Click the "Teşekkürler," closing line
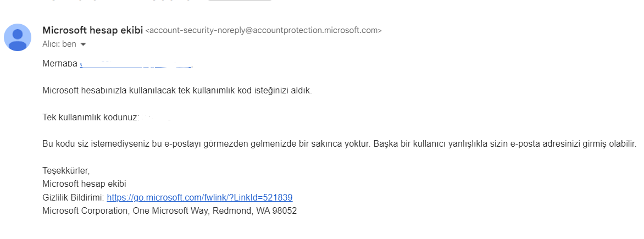This screenshot has width=644, height=239. [x=66, y=171]
